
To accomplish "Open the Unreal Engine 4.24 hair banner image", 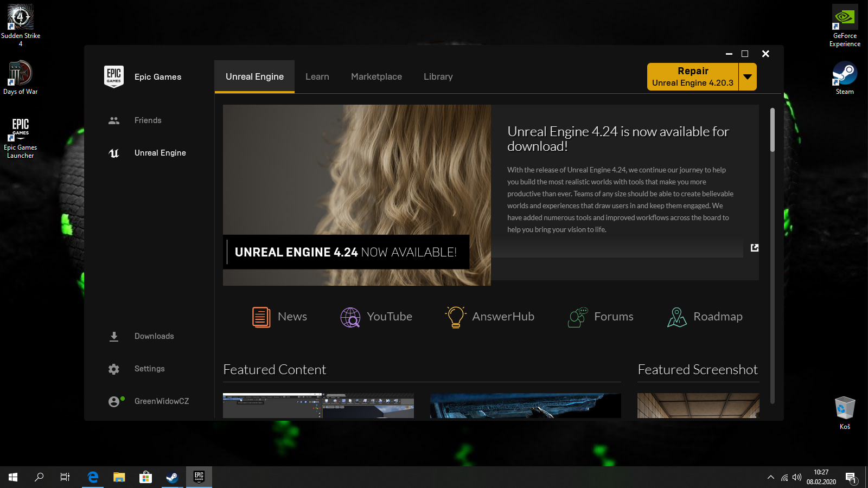I will [x=357, y=195].
